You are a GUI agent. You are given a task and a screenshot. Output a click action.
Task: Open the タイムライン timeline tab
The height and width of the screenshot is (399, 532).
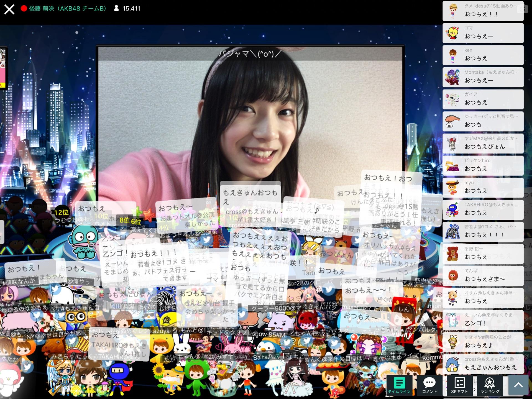pyautogui.click(x=399, y=385)
